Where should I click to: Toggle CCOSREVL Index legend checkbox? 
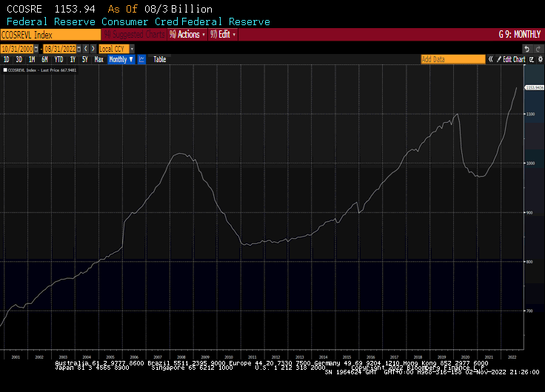pyautogui.click(x=4, y=70)
